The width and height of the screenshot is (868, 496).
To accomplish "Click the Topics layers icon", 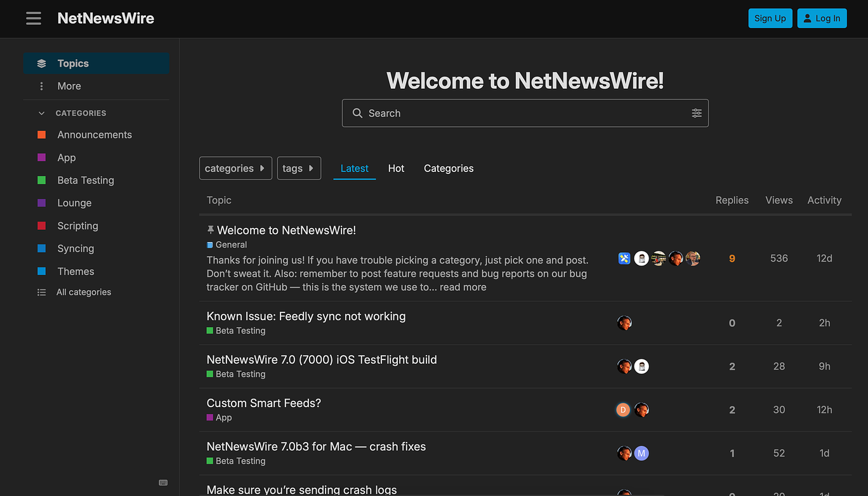I will tap(42, 64).
